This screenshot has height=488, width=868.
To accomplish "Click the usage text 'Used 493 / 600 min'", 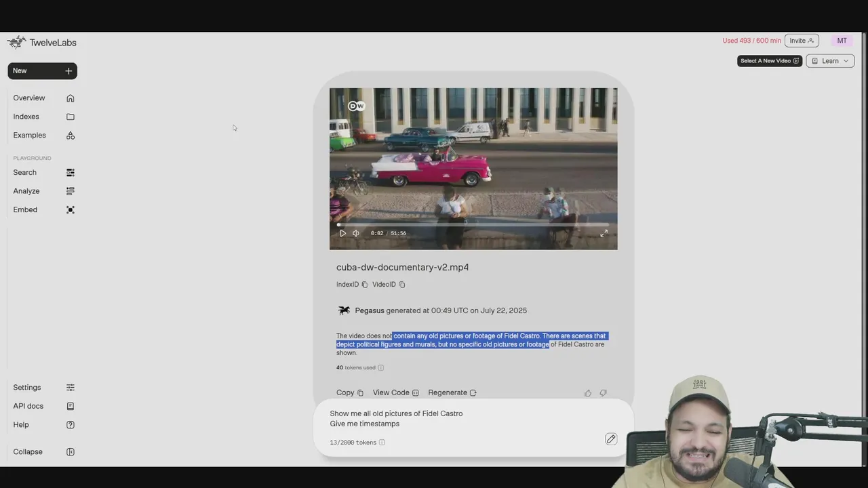I will click(751, 41).
